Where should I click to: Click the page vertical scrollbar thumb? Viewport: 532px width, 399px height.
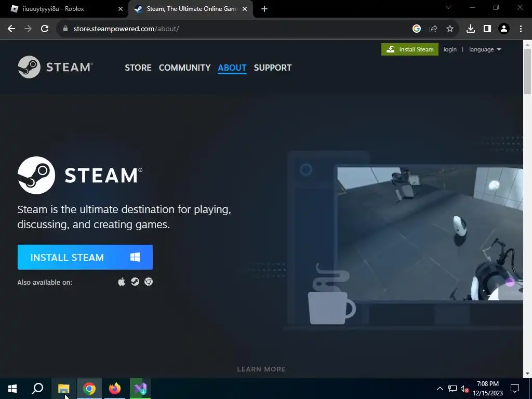tap(527, 71)
